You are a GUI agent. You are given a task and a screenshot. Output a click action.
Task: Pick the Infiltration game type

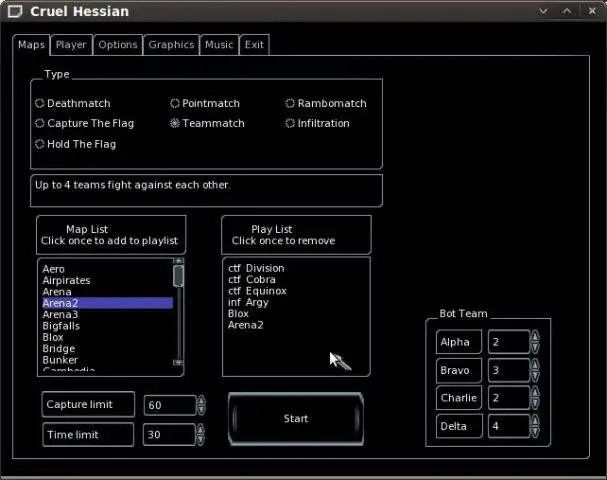(x=317, y=123)
